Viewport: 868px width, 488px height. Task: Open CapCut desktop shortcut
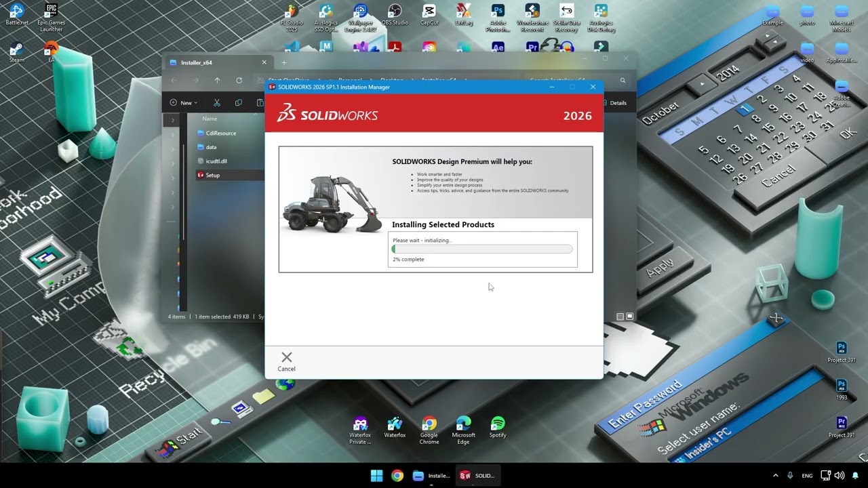(429, 15)
